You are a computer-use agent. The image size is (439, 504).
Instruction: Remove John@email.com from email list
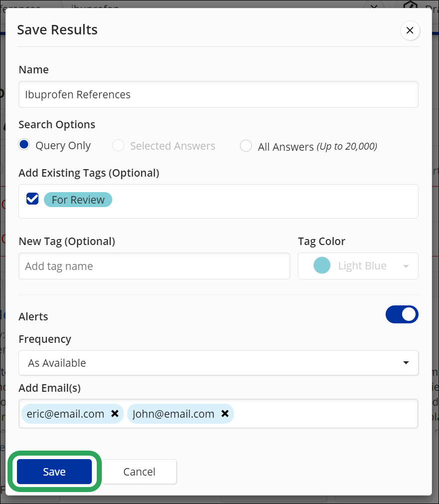tap(225, 413)
